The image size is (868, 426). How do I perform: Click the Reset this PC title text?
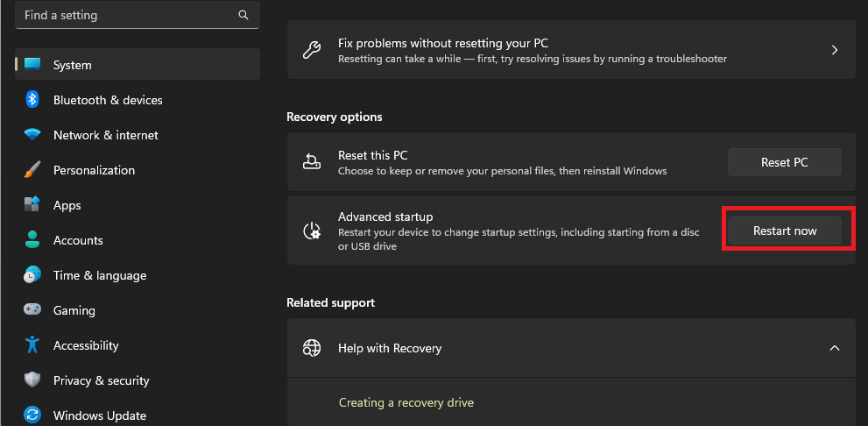tap(372, 156)
